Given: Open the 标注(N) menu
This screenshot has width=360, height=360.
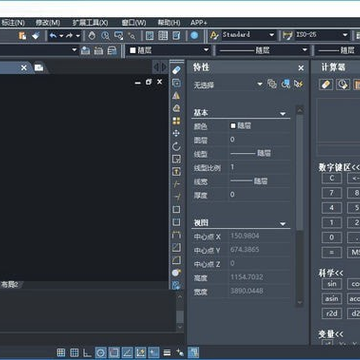Looking at the screenshot, I should [13, 23].
